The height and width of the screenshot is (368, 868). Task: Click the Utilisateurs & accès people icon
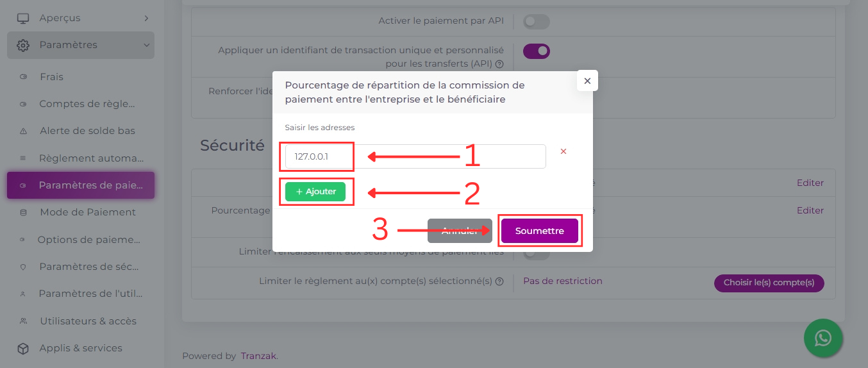[x=24, y=321]
